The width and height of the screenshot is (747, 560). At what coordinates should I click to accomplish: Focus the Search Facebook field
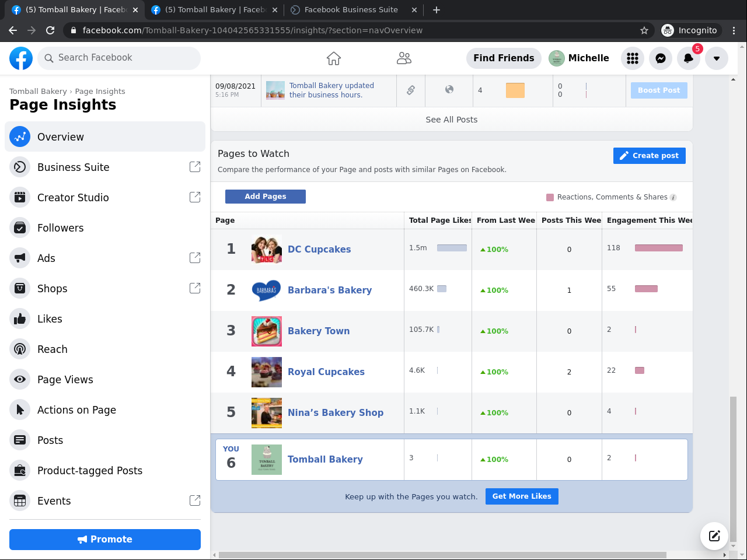pyautogui.click(x=119, y=58)
